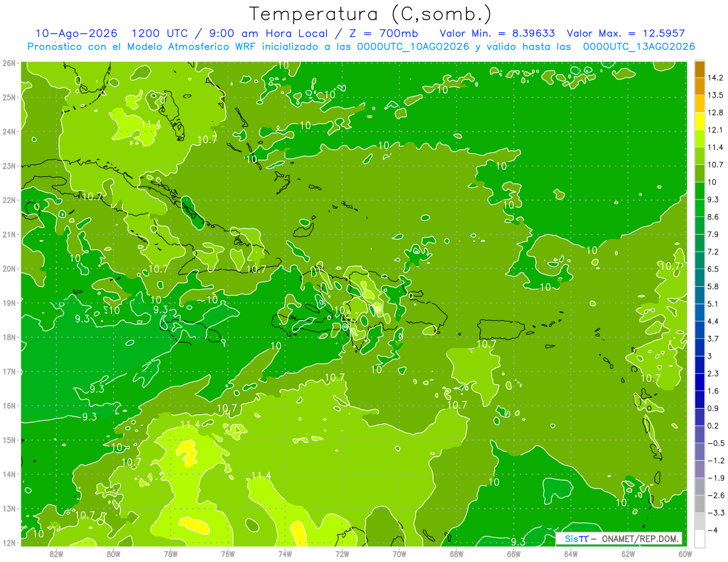Click the '13.5' color scale label

[716, 95]
